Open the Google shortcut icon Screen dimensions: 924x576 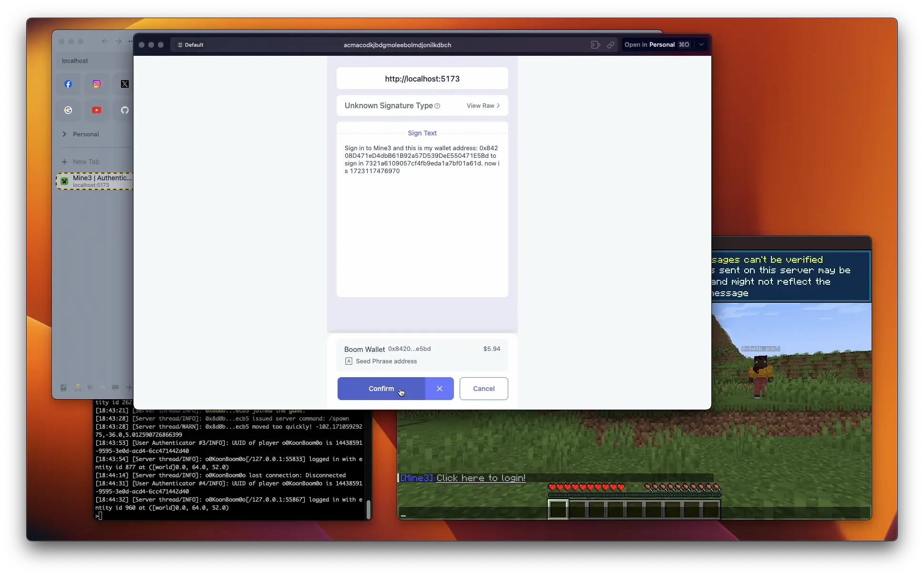[68, 110]
